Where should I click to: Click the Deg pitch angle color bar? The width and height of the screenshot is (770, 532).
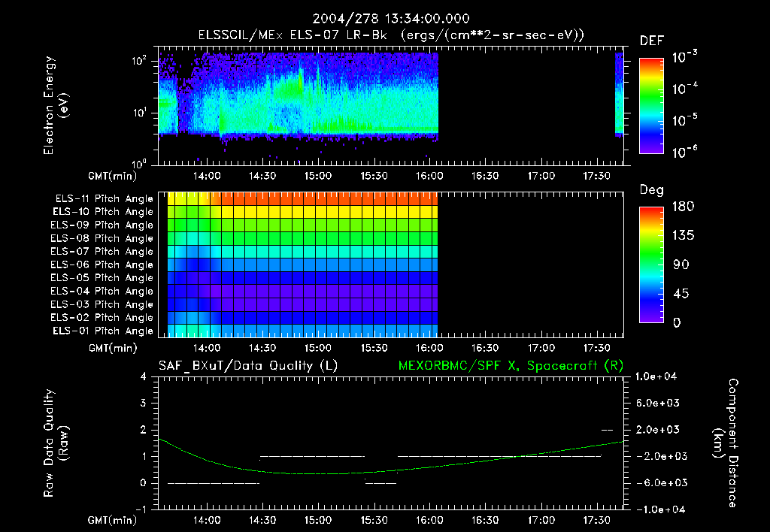tap(652, 264)
